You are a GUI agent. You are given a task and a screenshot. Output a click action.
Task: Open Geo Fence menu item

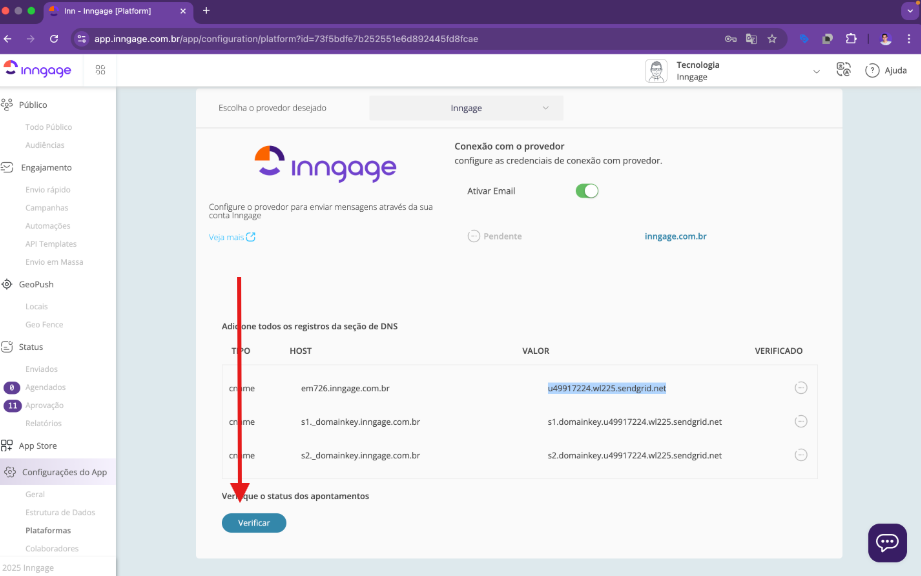(44, 325)
